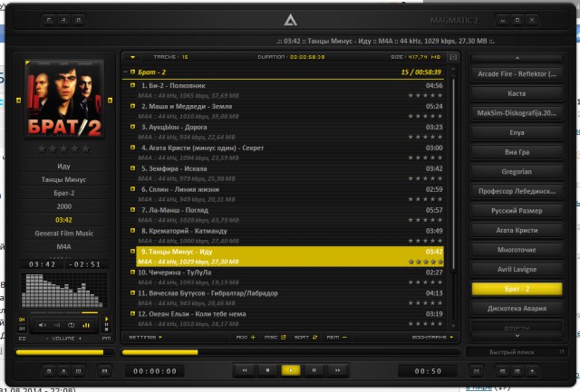Select the Дискотека Авария playlist
The height and width of the screenshot is (392, 580).
[517, 309]
